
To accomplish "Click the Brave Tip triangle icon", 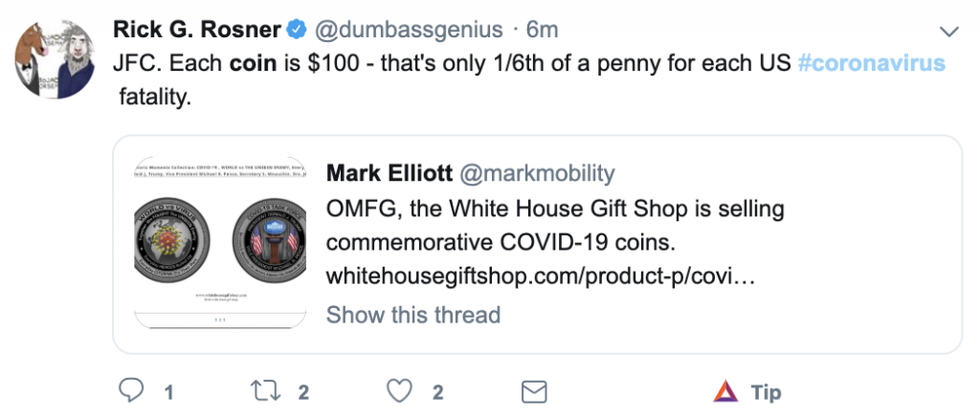I will click(x=726, y=391).
